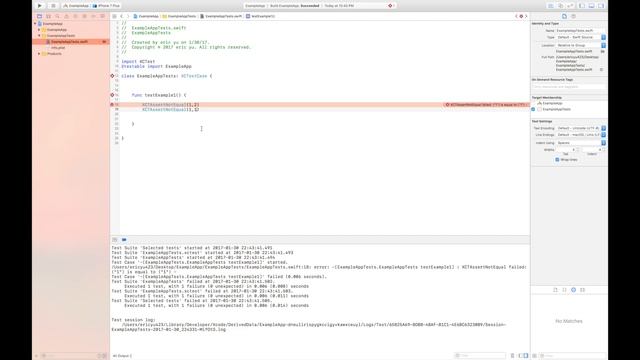Click the On Demand Resource Tags field
Image resolution: width=640 pixels, height=360 pixels.
[569, 87]
